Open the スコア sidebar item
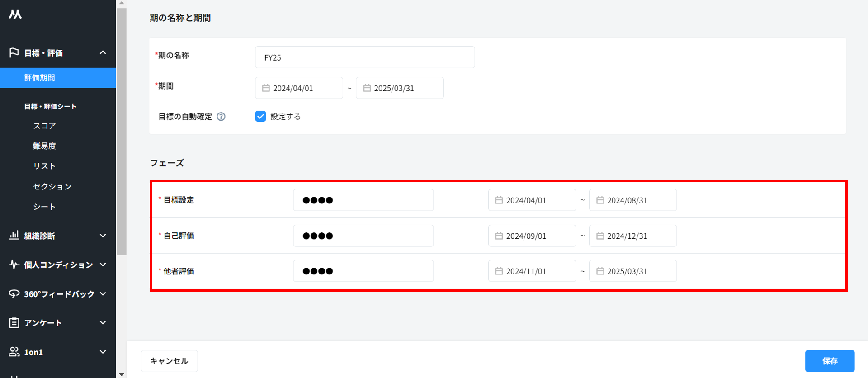 44,126
